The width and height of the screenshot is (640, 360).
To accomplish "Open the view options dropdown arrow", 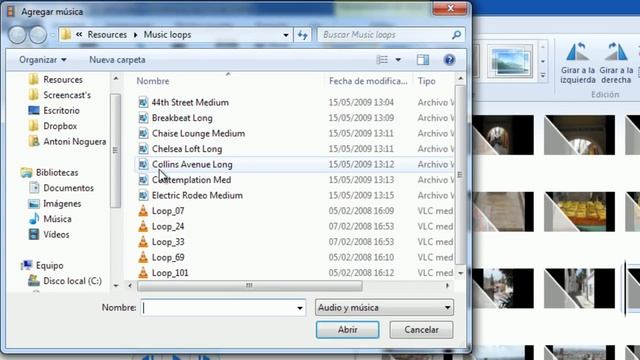I will tap(398, 60).
